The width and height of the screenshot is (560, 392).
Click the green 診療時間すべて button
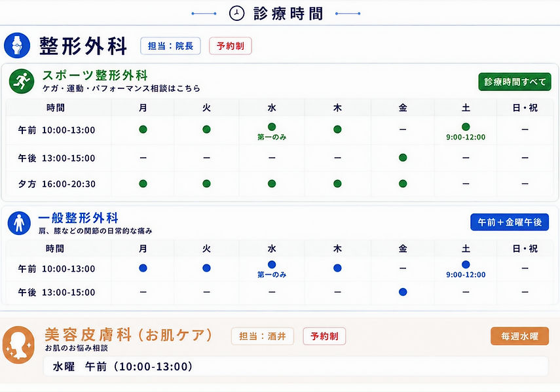515,82
